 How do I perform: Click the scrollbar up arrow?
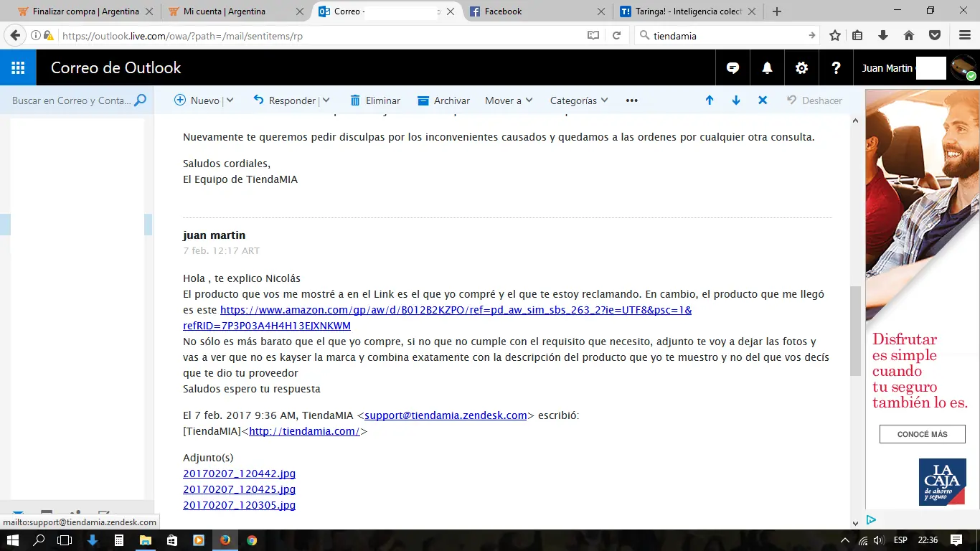point(854,121)
